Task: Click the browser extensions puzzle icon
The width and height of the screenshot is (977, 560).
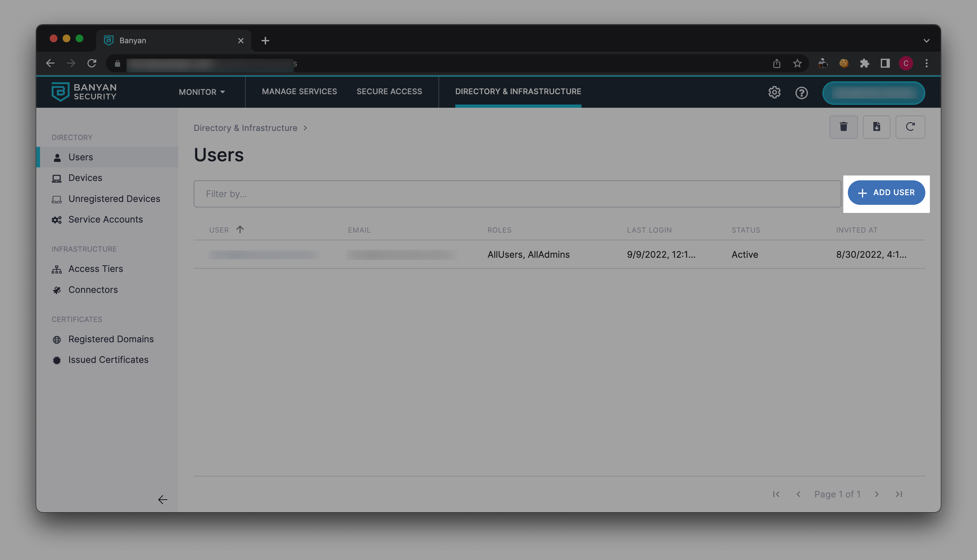Action: coord(864,64)
